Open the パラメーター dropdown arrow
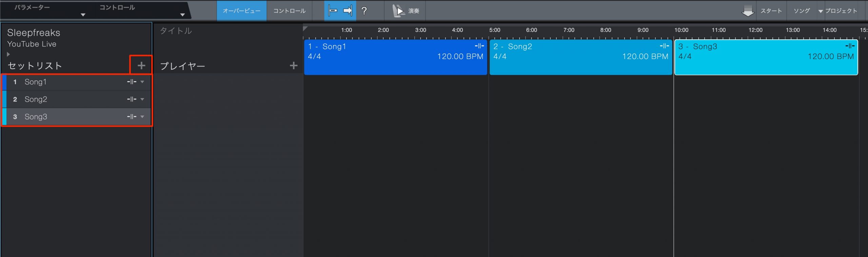 (x=83, y=15)
